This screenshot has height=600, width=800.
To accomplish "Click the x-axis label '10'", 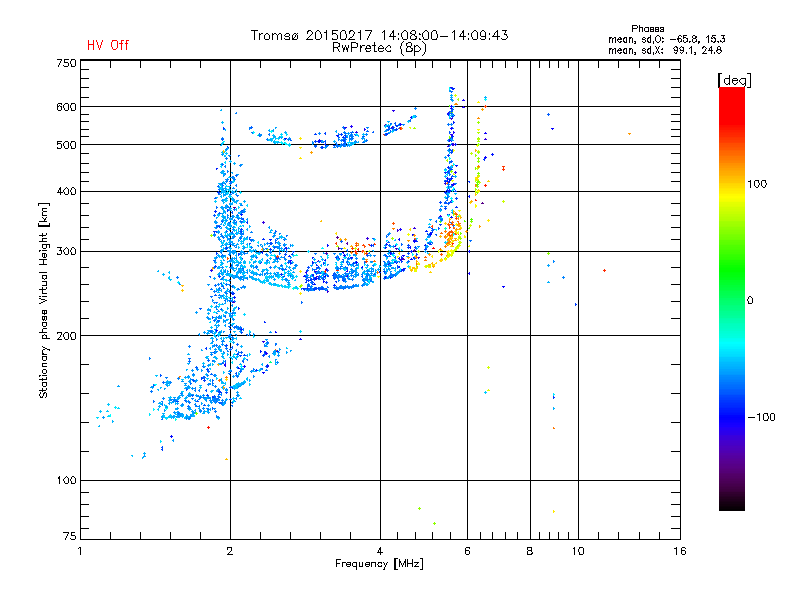I will pos(578,551).
